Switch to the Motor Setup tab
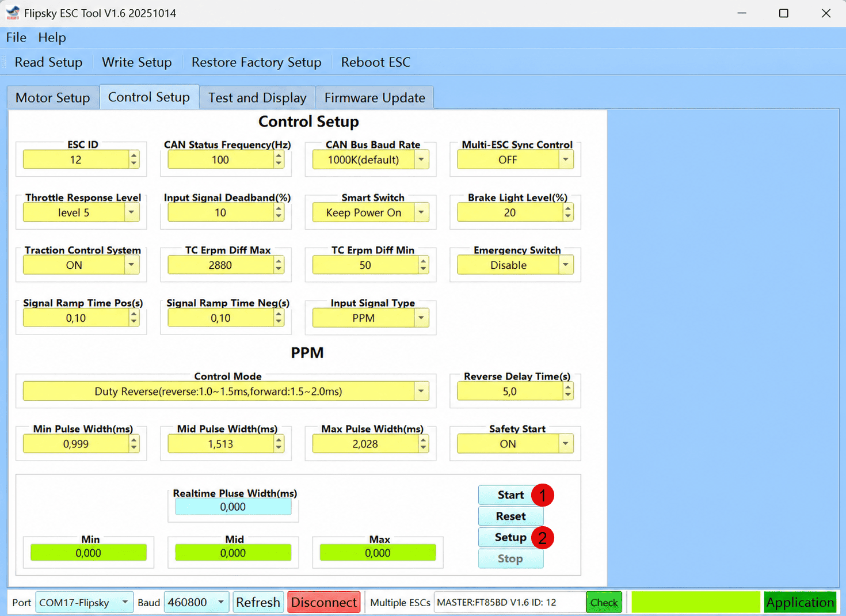The width and height of the screenshot is (846, 616). (x=53, y=98)
